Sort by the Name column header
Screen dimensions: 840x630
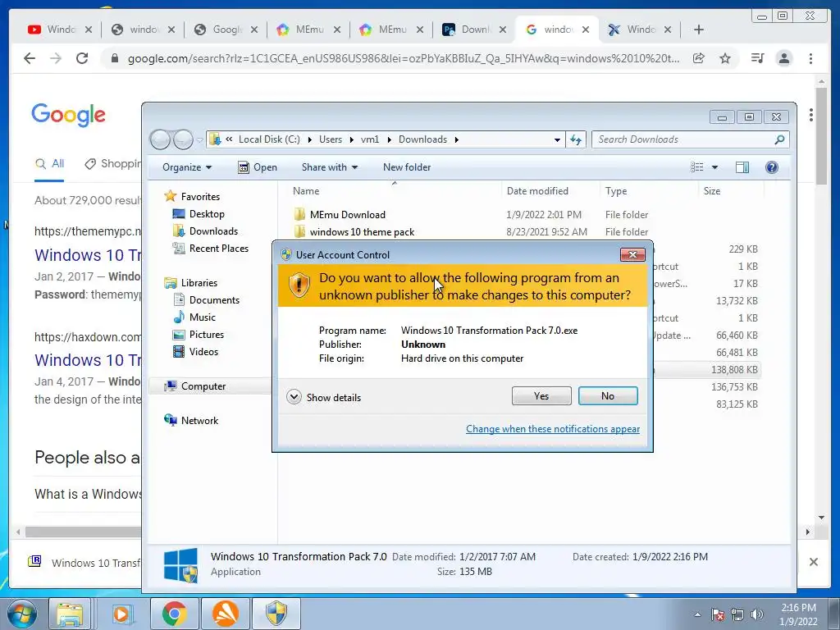[306, 190]
